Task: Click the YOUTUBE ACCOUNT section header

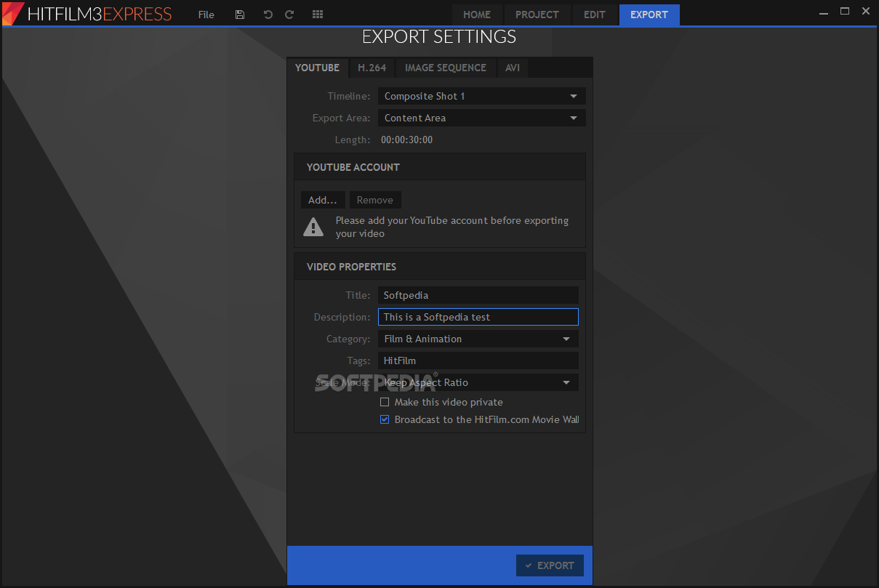Action: 440,167
